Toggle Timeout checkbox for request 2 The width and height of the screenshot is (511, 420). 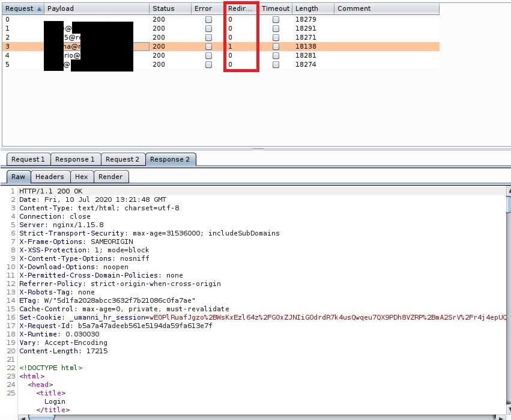[x=276, y=37]
